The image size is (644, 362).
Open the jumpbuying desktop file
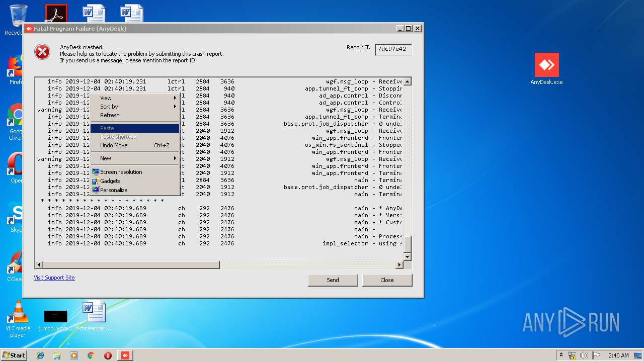tap(56, 320)
